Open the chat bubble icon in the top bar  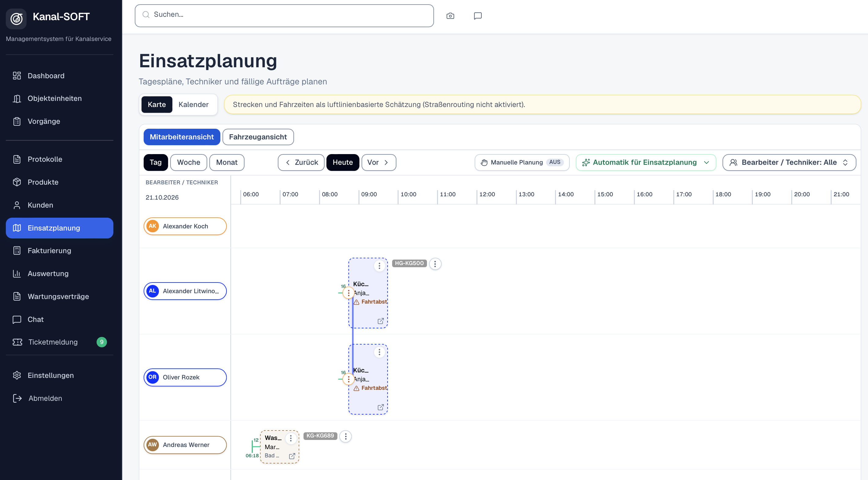[x=477, y=16]
